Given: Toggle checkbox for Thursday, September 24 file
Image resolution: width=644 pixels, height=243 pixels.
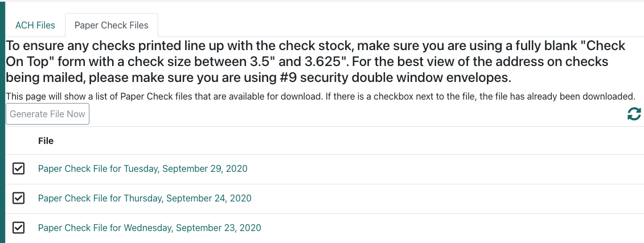Looking at the screenshot, I should (18, 198).
